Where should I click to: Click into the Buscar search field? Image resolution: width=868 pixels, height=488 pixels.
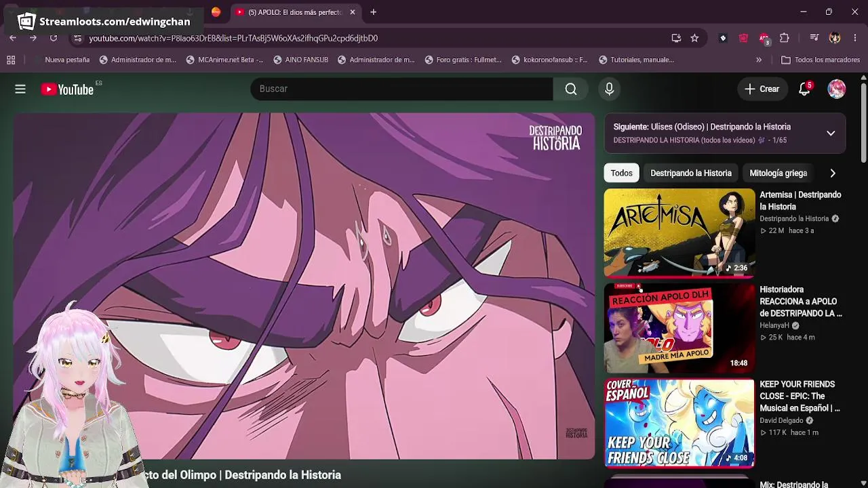[401, 89]
